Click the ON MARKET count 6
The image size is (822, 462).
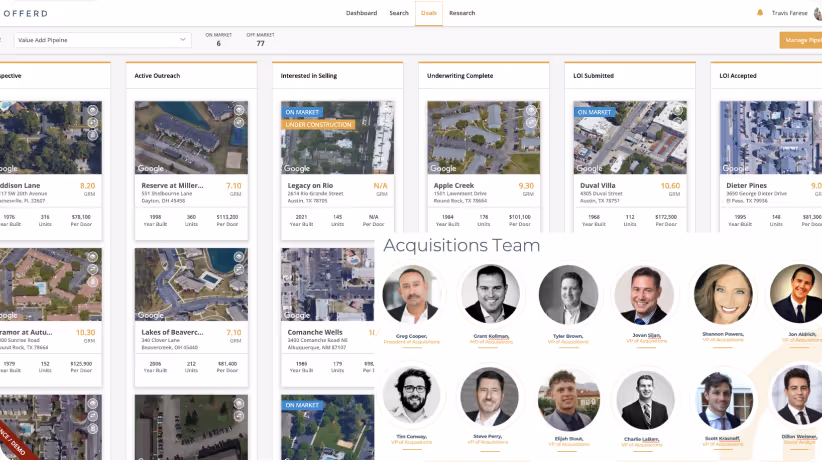[x=219, y=44]
